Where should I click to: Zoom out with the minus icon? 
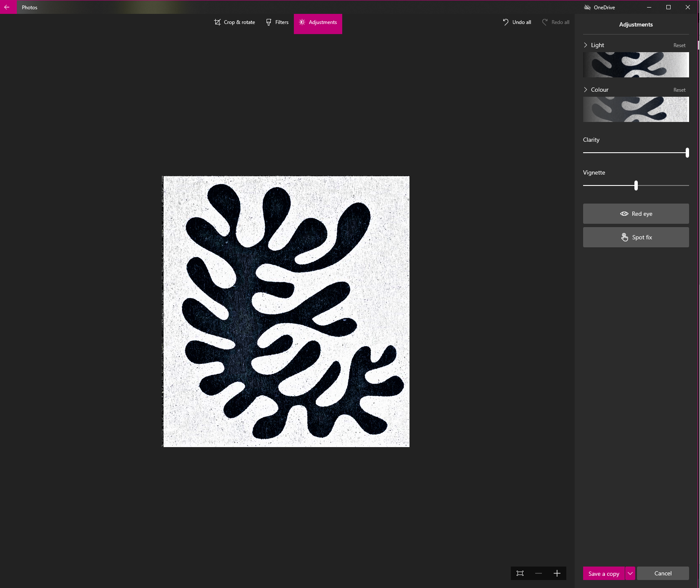tap(539, 573)
